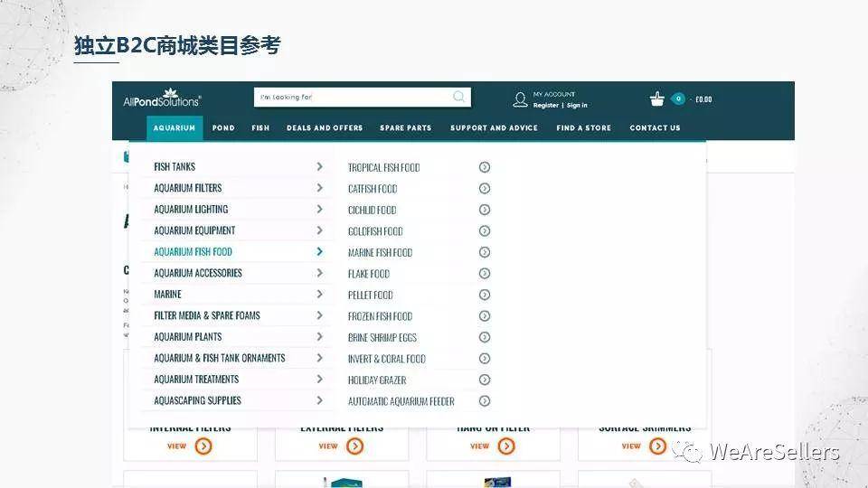Open Brine Shrimp Eggs category
Image resolution: width=868 pixels, height=488 pixels.
382,337
